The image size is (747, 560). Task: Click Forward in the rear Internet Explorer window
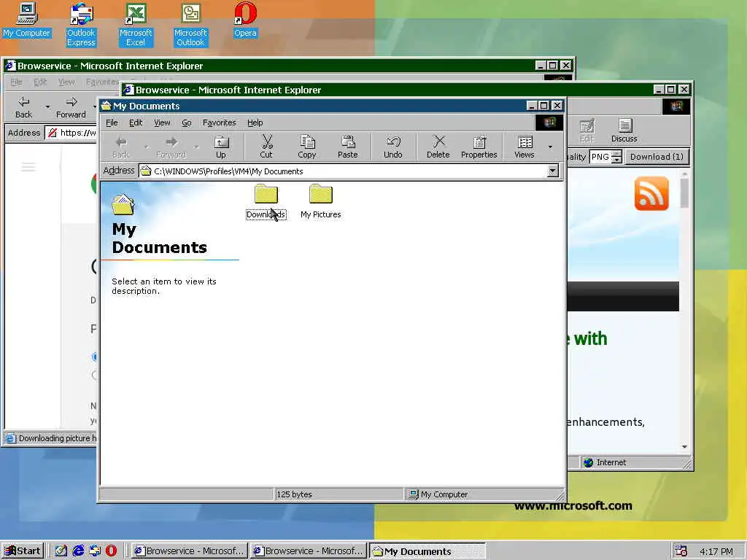71,107
